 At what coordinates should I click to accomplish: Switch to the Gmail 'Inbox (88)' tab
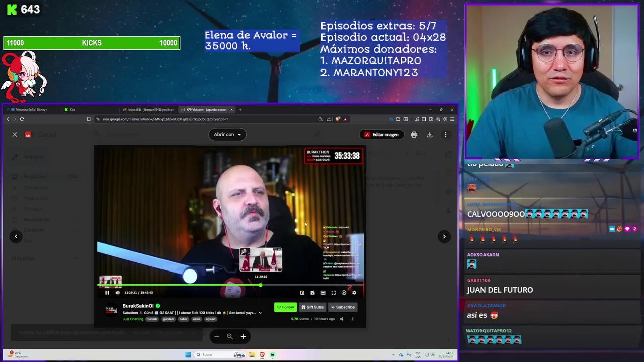(x=149, y=109)
